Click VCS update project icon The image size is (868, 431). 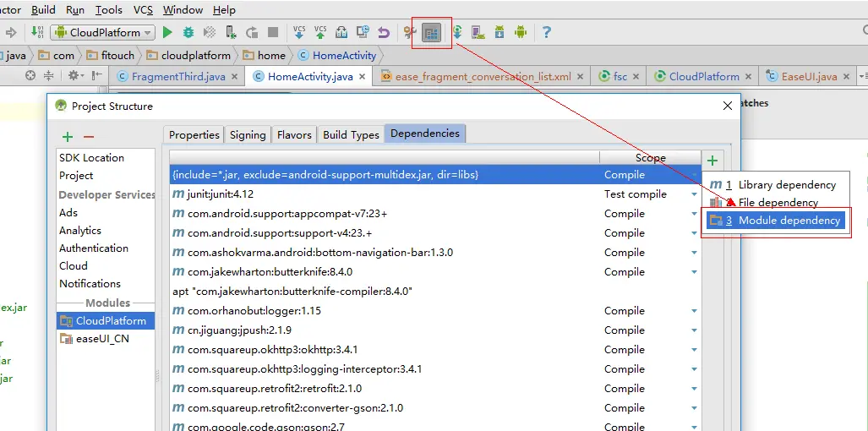(299, 32)
